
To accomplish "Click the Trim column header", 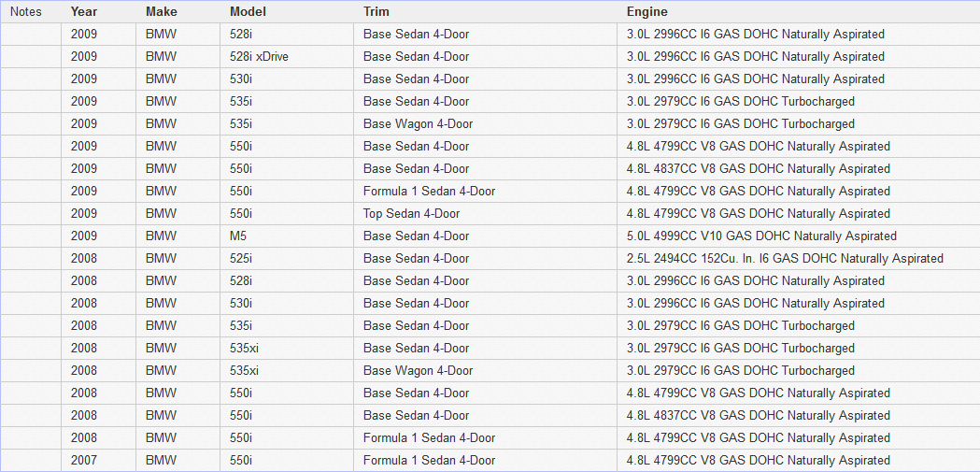I will pos(376,11).
